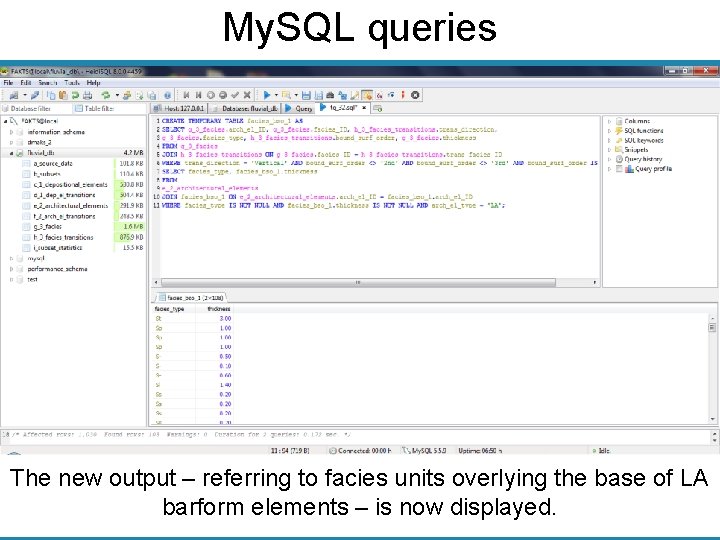
Task: Switch to the Host: 127.0.0.1 tab
Action: pos(179,108)
